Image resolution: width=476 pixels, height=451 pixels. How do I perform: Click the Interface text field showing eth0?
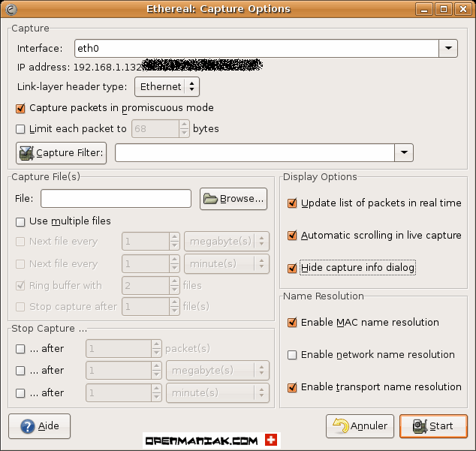point(257,48)
